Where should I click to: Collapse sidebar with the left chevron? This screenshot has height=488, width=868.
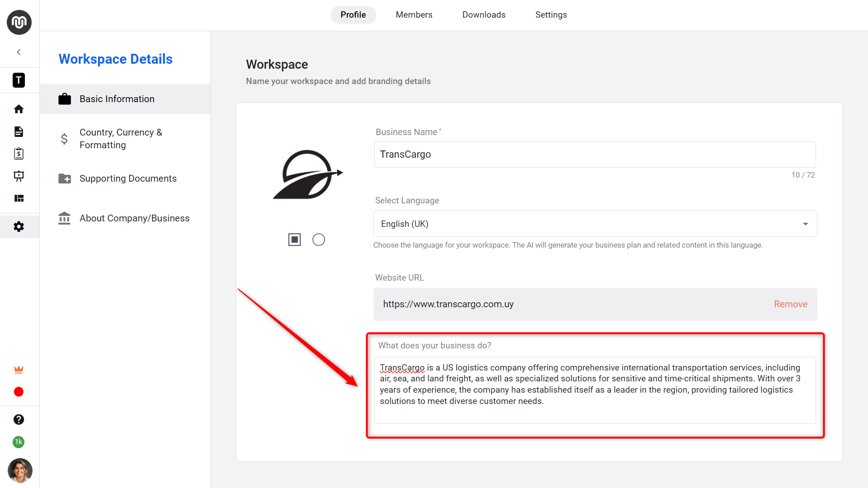(x=19, y=52)
